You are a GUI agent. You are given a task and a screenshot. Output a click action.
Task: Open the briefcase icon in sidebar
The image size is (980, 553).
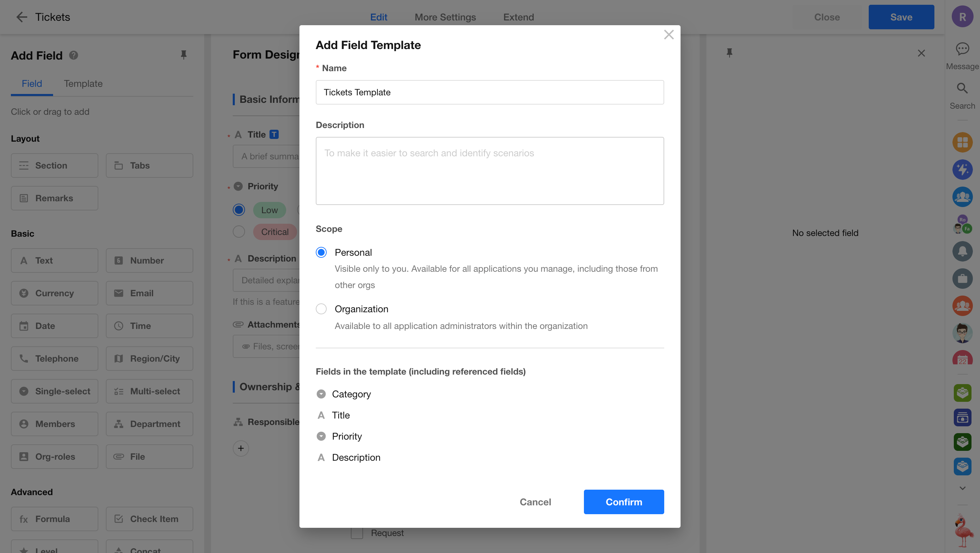(x=962, y=279)
